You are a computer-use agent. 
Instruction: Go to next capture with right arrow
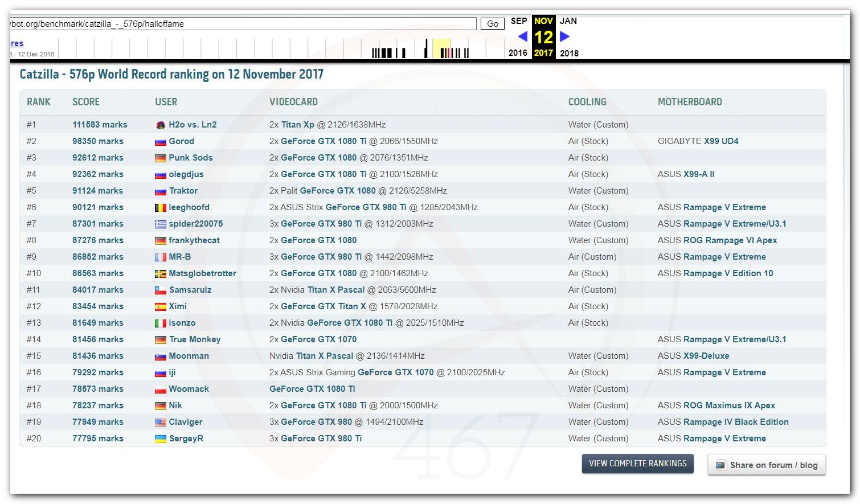tap(564, 36)
